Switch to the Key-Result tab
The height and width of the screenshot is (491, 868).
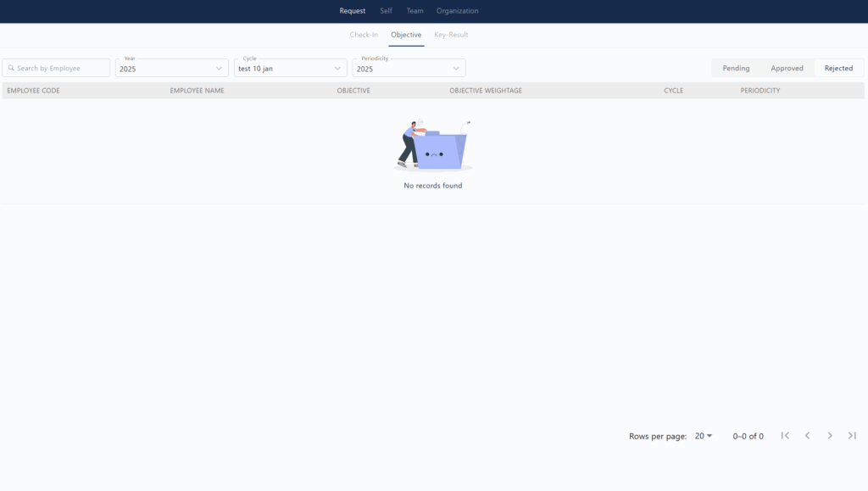451,34
